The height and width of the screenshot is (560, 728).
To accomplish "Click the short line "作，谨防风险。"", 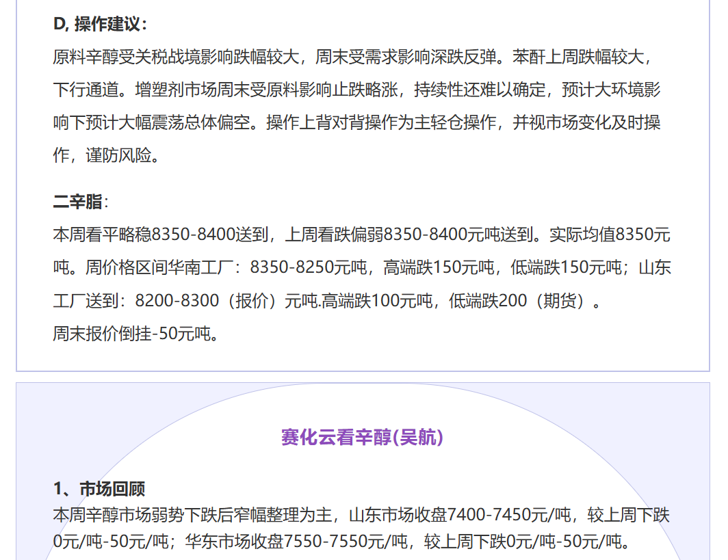I will (106, 155).
